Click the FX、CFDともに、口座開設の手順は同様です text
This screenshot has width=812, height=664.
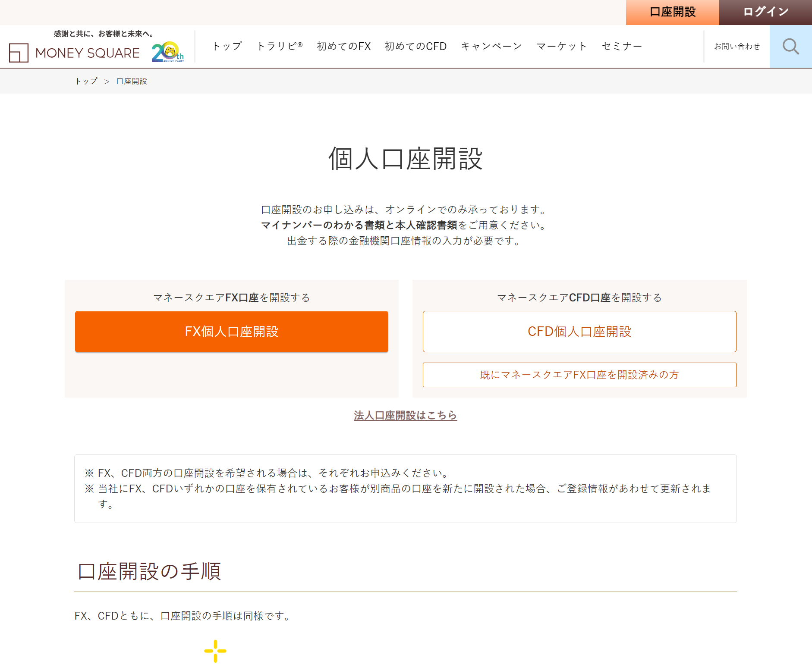click(184, 616)
